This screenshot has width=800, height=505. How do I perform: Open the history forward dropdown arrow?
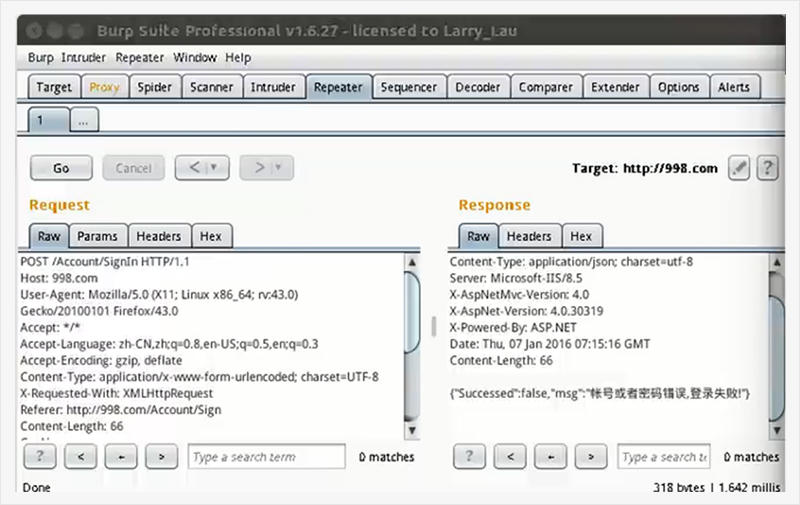pos(279,167)
